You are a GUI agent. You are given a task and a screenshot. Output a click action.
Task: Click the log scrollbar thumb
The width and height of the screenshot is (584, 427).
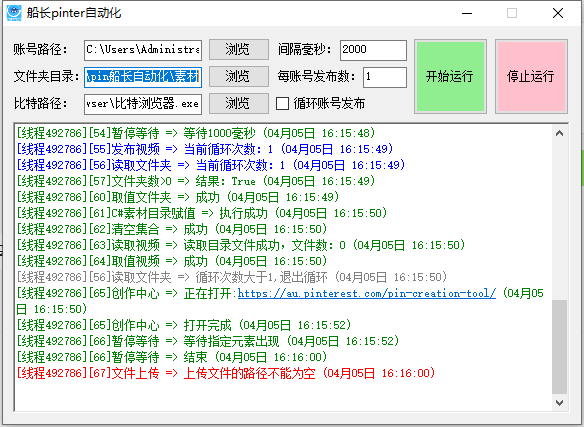(559, 347)
